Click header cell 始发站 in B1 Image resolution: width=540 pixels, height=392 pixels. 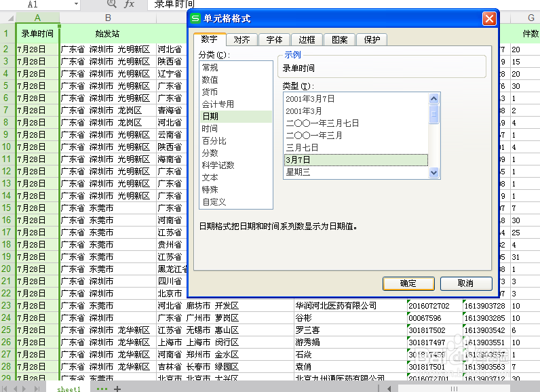[108, 33]
